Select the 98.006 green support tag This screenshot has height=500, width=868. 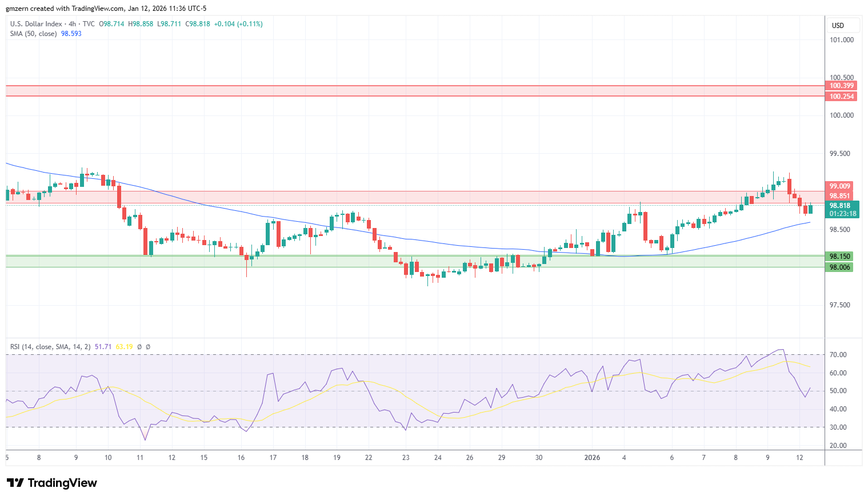[x=839, y=267]
